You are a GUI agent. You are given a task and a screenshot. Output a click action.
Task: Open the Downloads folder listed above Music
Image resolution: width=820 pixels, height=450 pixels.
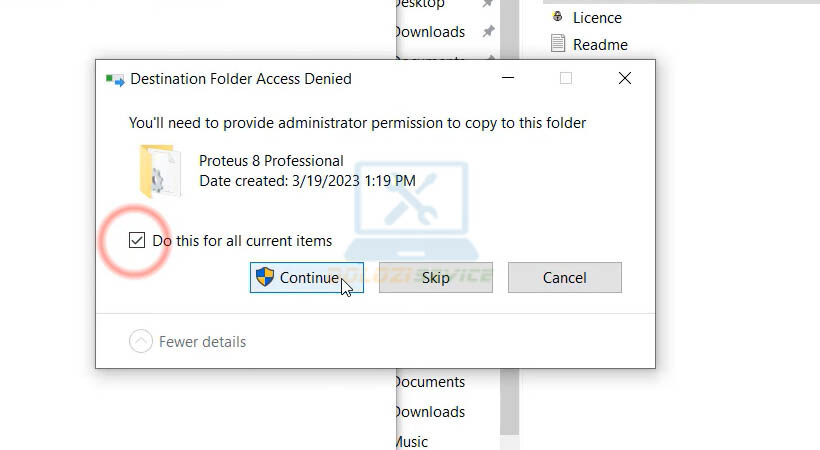tap(429, 412)
